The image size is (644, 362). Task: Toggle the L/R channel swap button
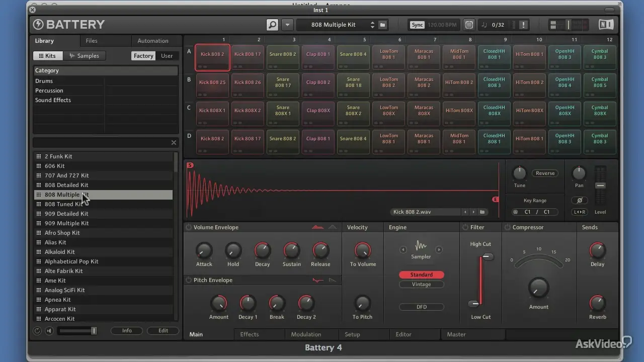[579, 212]
